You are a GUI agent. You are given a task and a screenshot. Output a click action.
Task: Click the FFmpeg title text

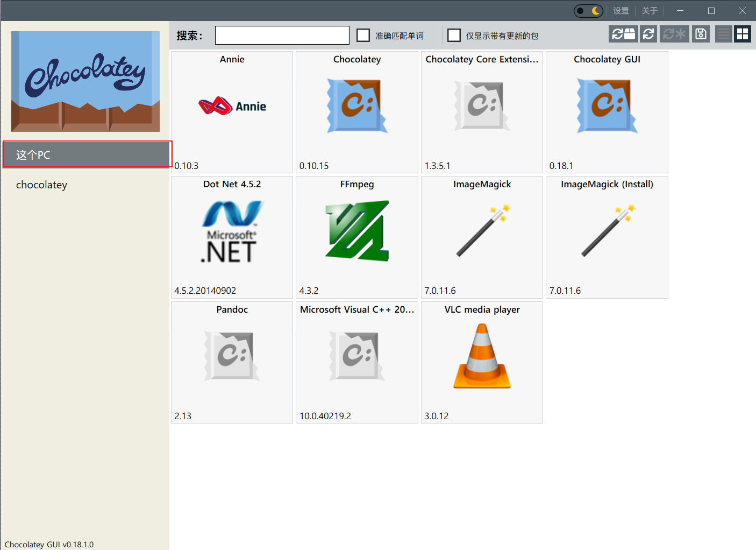357,184
